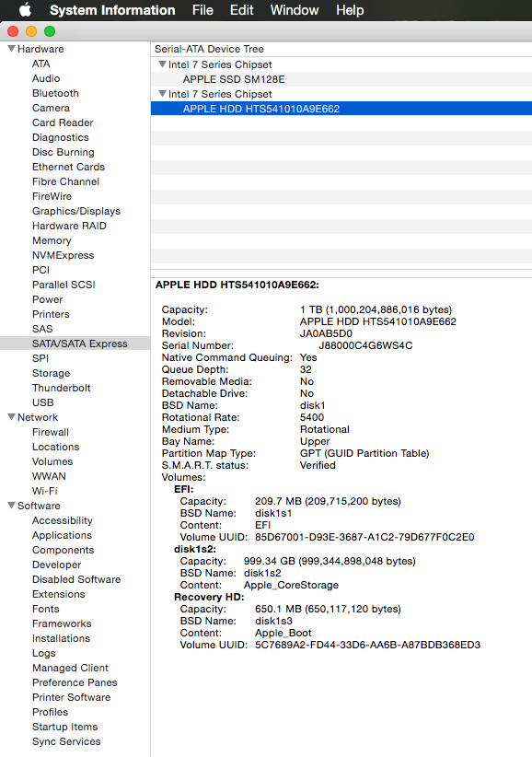Image resolution: width=532 pixels, height=757 pixels.
Task: Show Thunderbolt hardware information
Action: (62, 388)
